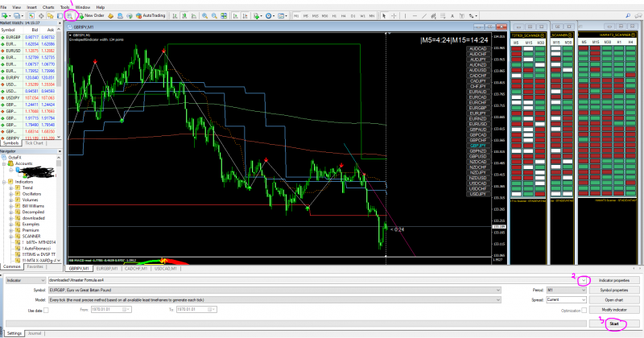The image size is (644, 338).
Task: Open the Arrows objects dropdown
Action: tap(473, 15)
